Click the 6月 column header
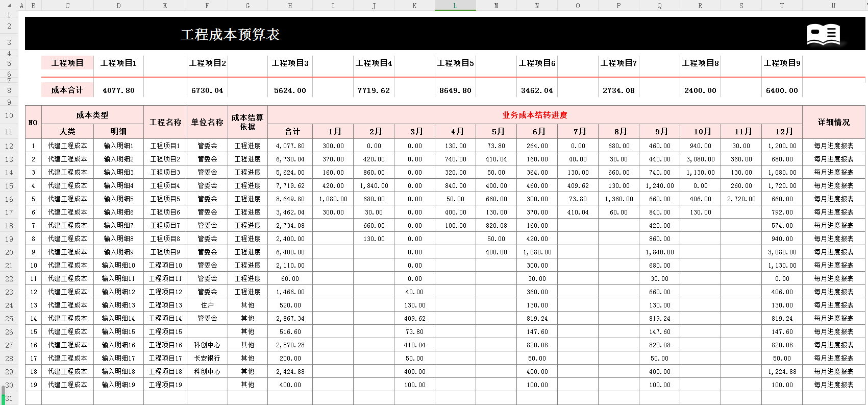Screen dimensions: 868x405 tap(537, 131)
